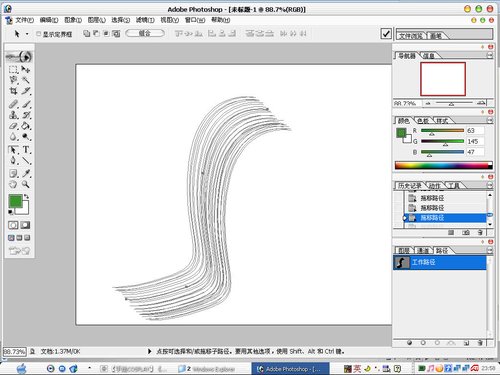Choose subtract from shape area option

point(96,33)
